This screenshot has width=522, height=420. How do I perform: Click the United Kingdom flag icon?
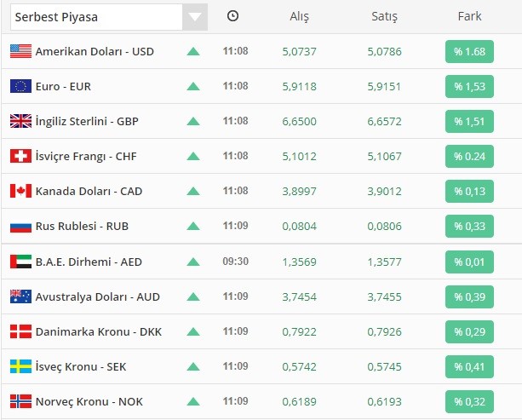coord(20,121)
